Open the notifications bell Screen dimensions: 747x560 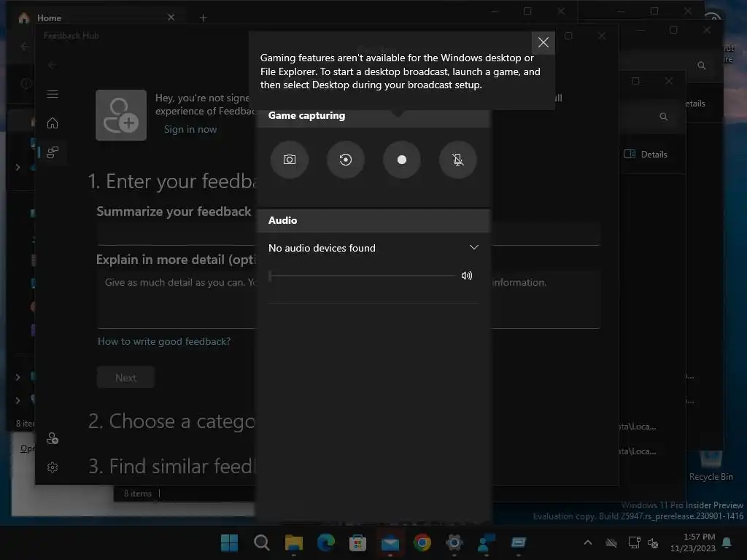[x=727, y=542]
